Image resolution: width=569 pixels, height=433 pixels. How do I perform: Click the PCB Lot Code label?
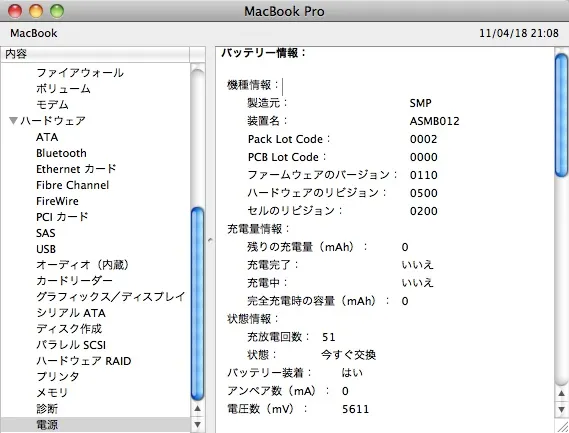coord(287,157)
